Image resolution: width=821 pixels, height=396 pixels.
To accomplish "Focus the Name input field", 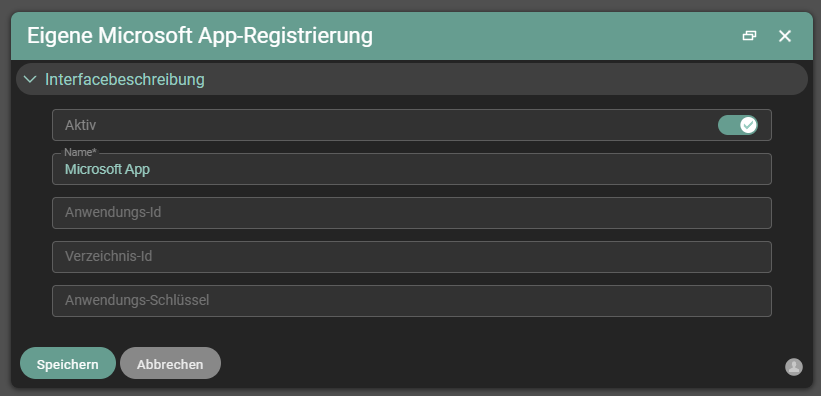I will click(x=412, y=169).
